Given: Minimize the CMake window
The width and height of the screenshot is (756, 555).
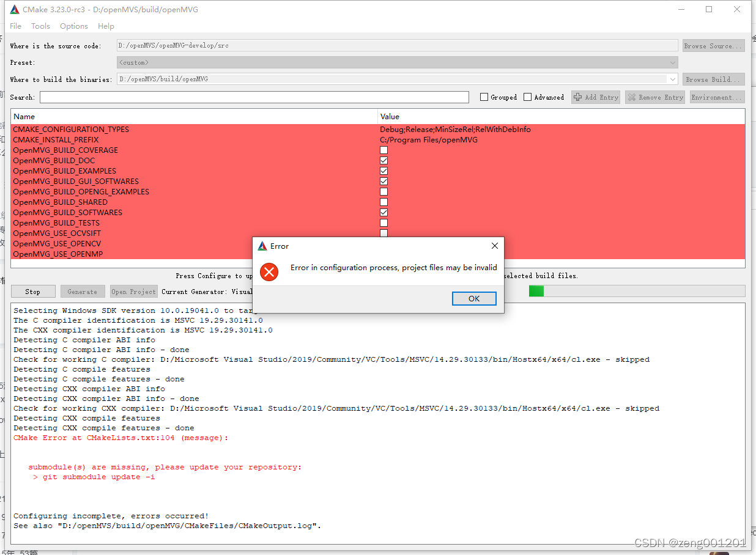Looking at the screenshot, I should click(681, 9).
